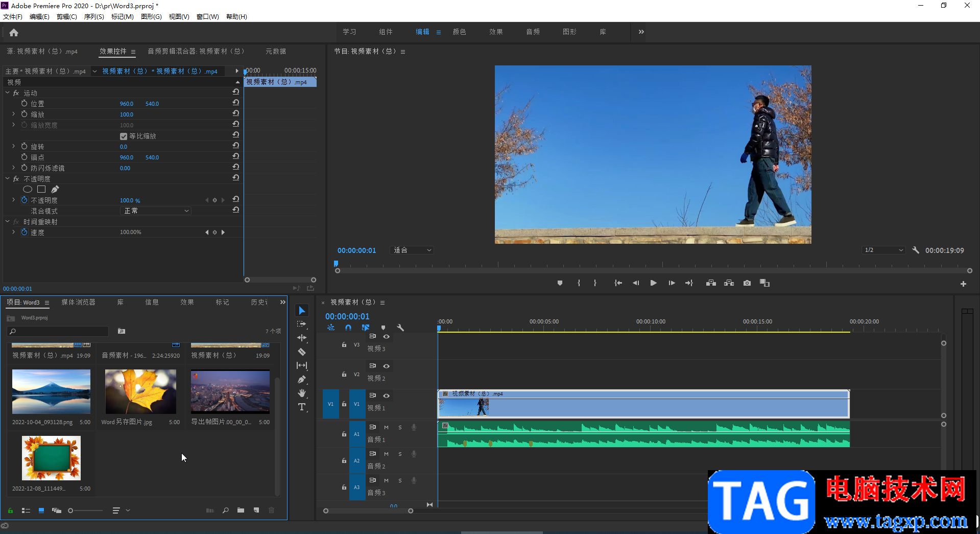This screenshot has width=980, height=534.
Task: Click the Export Frame camera icon
Action: [x=747, y=283]
